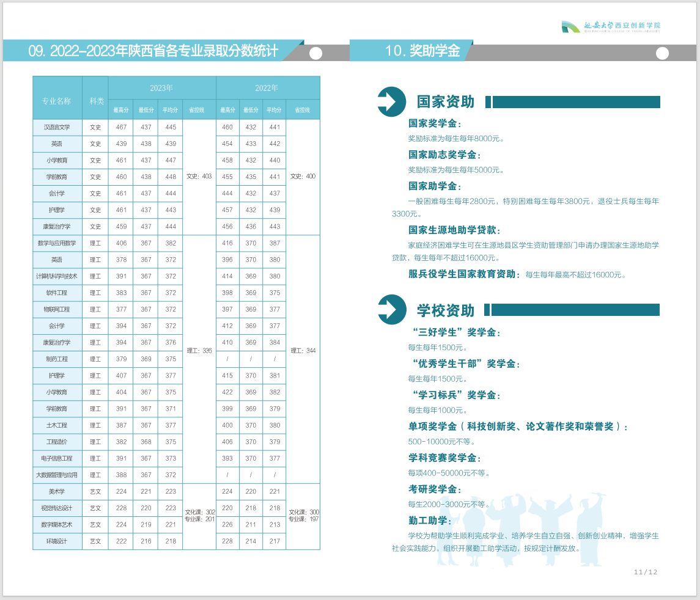Select the 美术学 major cell
The image size is (700, 600).
click(x=57, y=492)
